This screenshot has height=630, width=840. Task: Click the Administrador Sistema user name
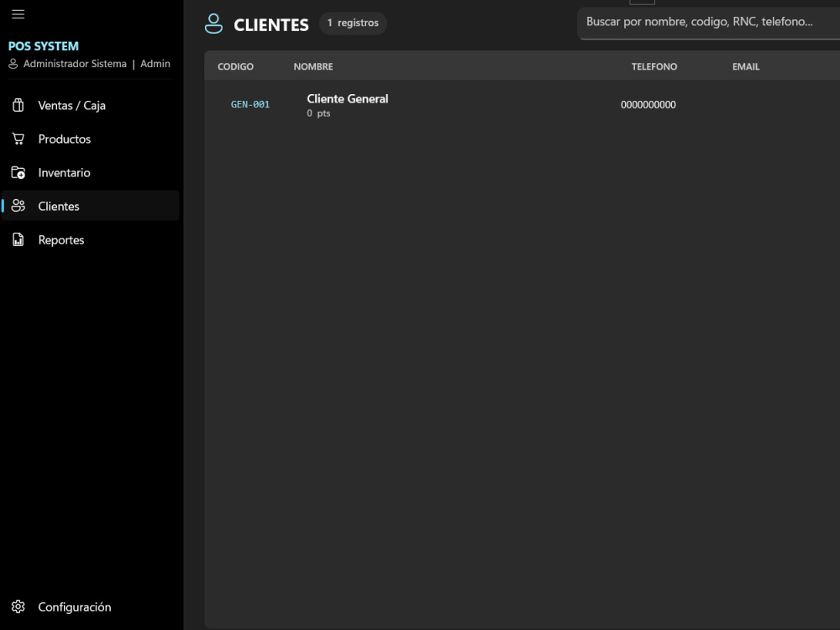coord(75,64)
